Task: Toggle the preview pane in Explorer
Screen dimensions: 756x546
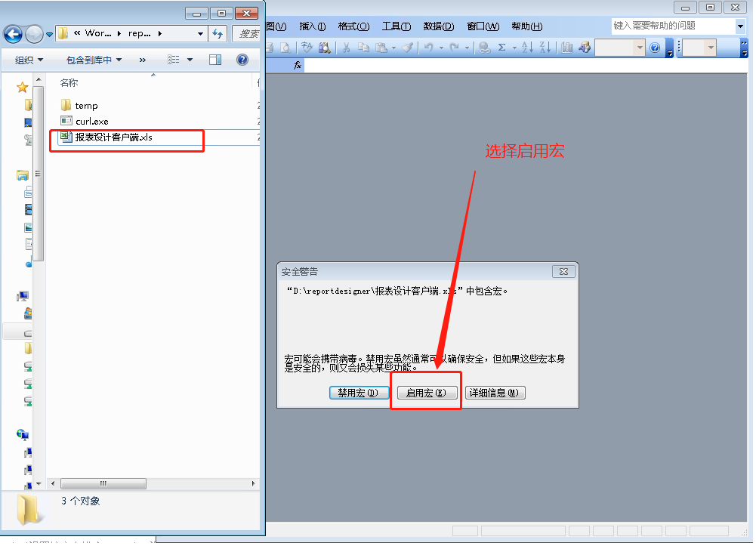Action: 215,60
